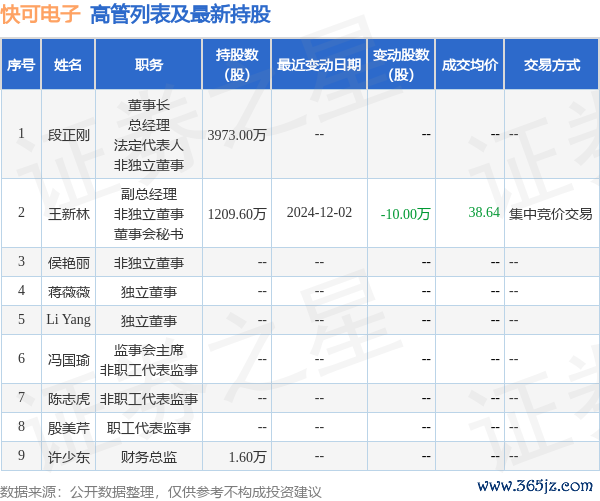The height and width of the screenshot is (501, 600).
Task: Select the name 陈志虎
Action: point(68,399)
